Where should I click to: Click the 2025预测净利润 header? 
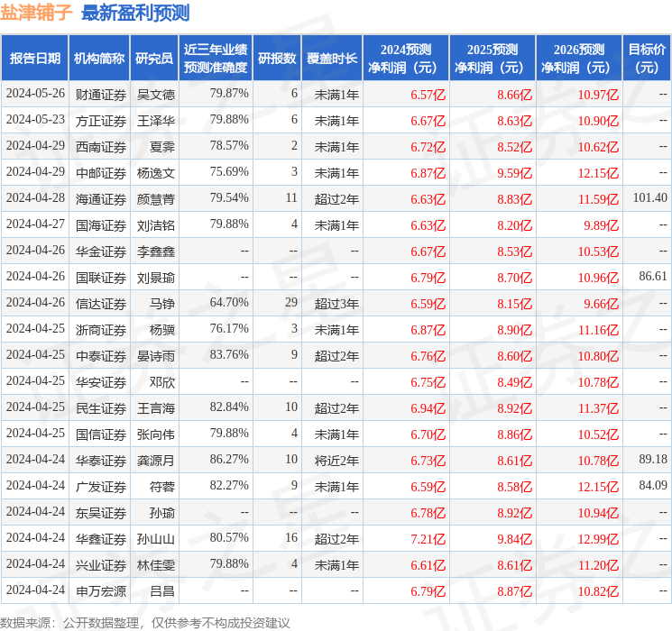point(492,58)
